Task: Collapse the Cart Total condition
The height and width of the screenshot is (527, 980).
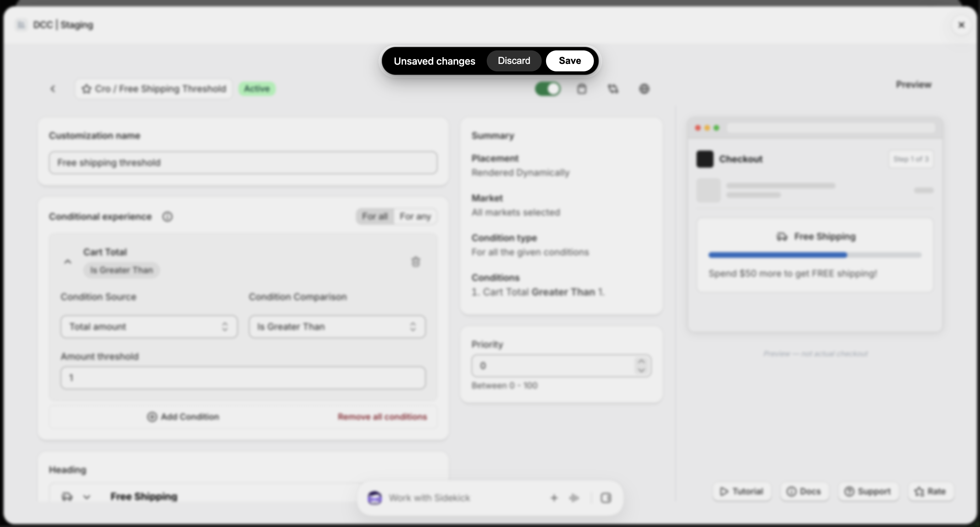Action: [68, 261]
